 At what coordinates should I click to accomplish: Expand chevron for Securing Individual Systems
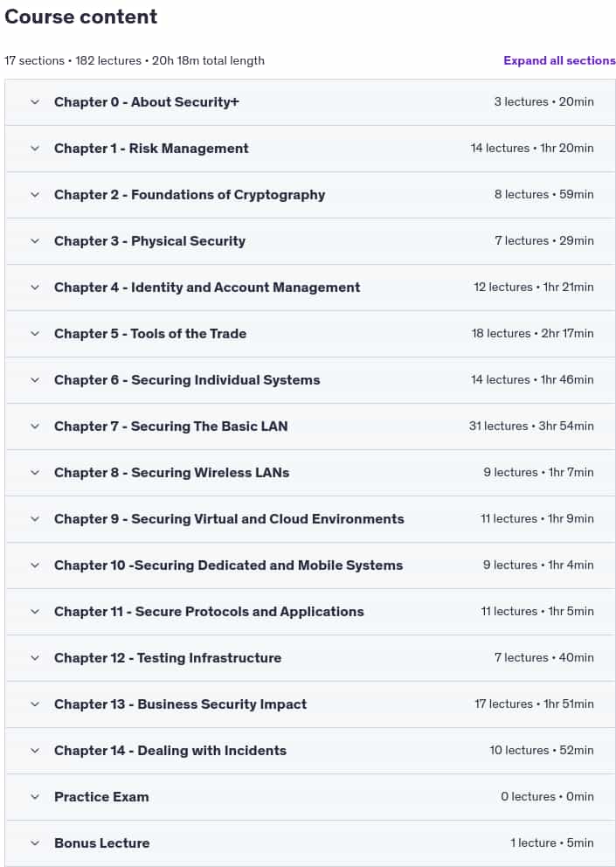[35, 380]
